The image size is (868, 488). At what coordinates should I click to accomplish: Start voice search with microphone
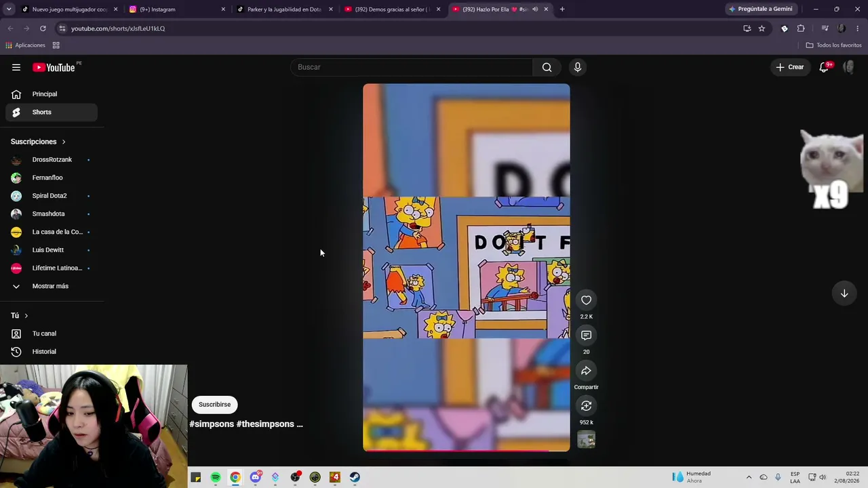click(x=578, y=67)
